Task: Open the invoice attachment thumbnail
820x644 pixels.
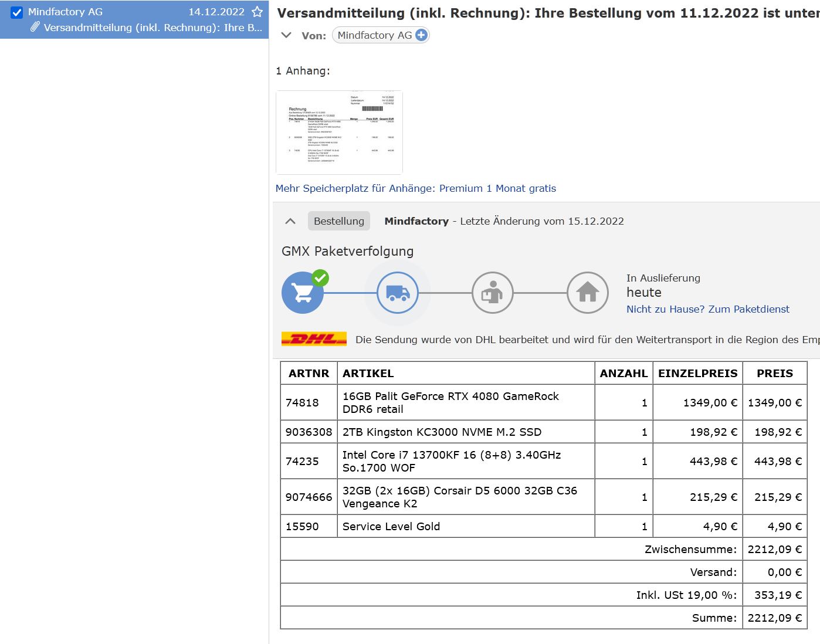Action: point(339,132)
